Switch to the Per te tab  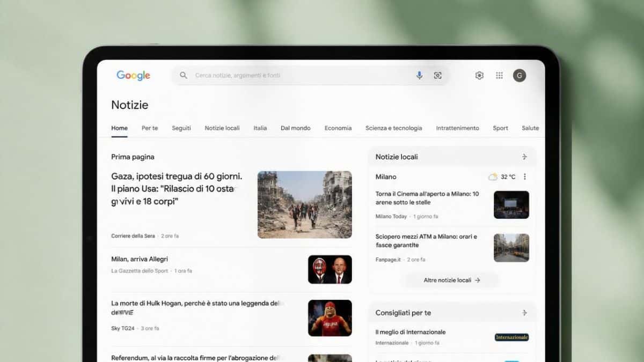click(x=150, y=128)
